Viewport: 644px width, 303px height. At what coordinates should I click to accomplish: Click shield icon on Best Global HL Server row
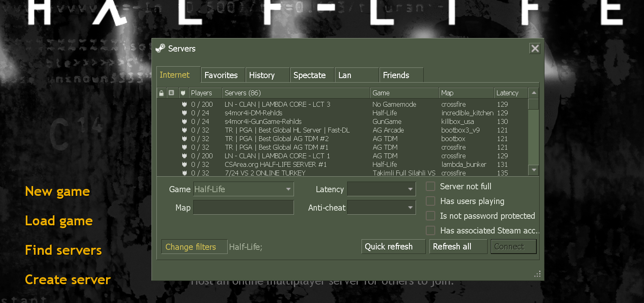tap(185, 130)
